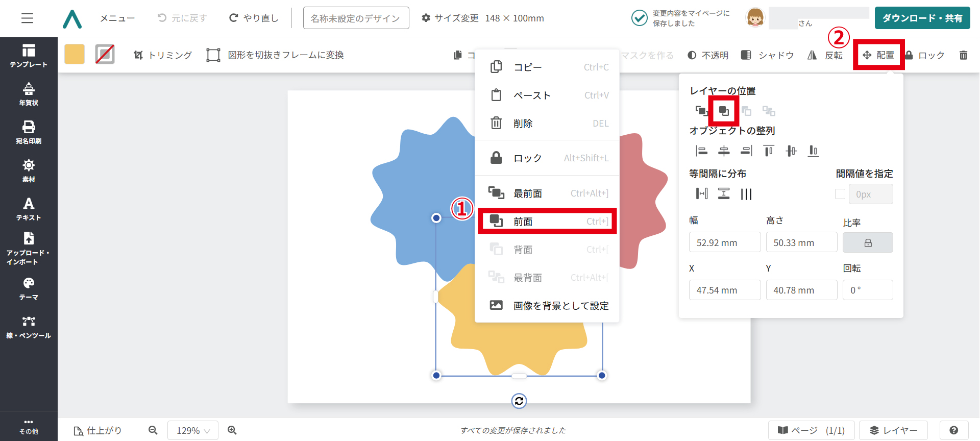The height and width of the screenshot is (441, 980).
Task: Open the 素材 materials panel
Action: tap(29, 170)
